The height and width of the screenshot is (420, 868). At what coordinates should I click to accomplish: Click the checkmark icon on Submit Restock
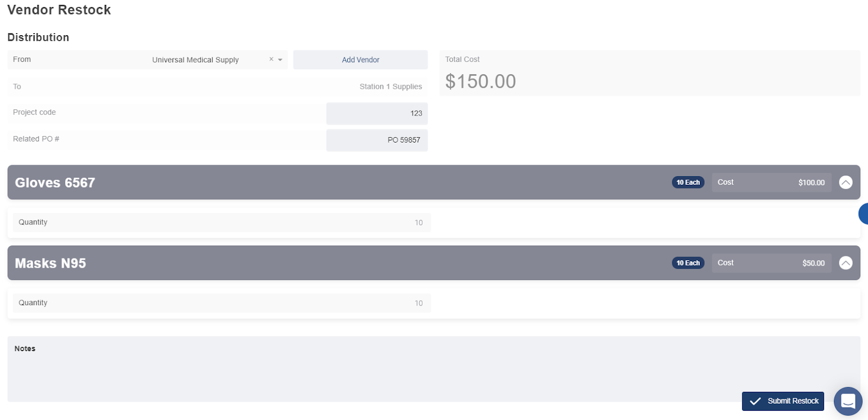point(755,402)
